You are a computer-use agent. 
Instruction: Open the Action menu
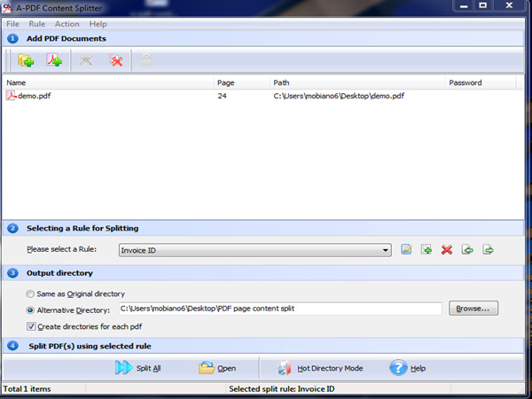pos(66,24)
